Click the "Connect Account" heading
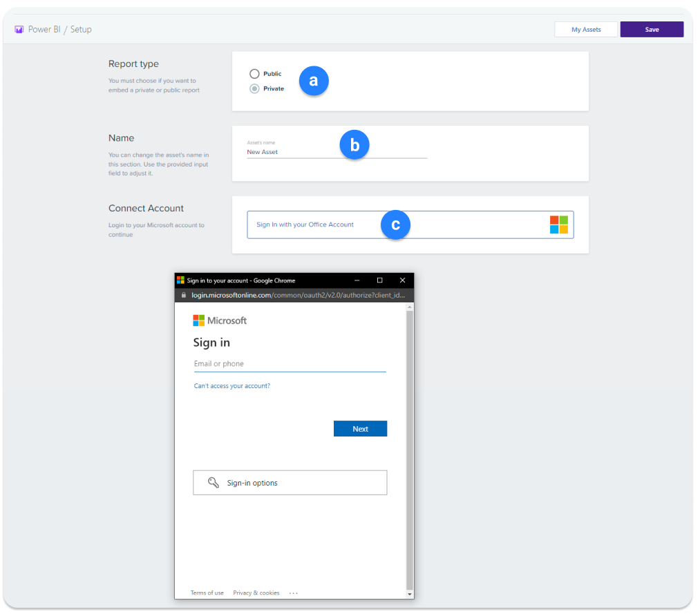 [x=146, y=209]
